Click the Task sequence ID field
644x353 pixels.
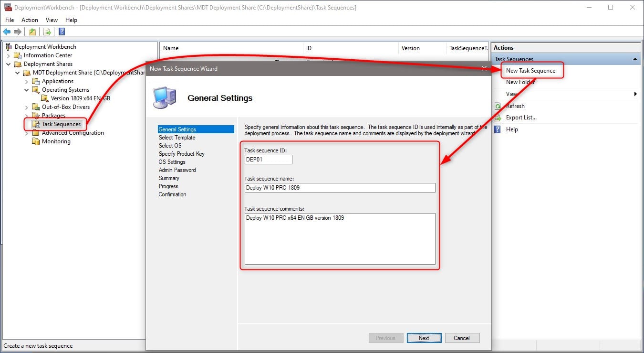point(269,160)
